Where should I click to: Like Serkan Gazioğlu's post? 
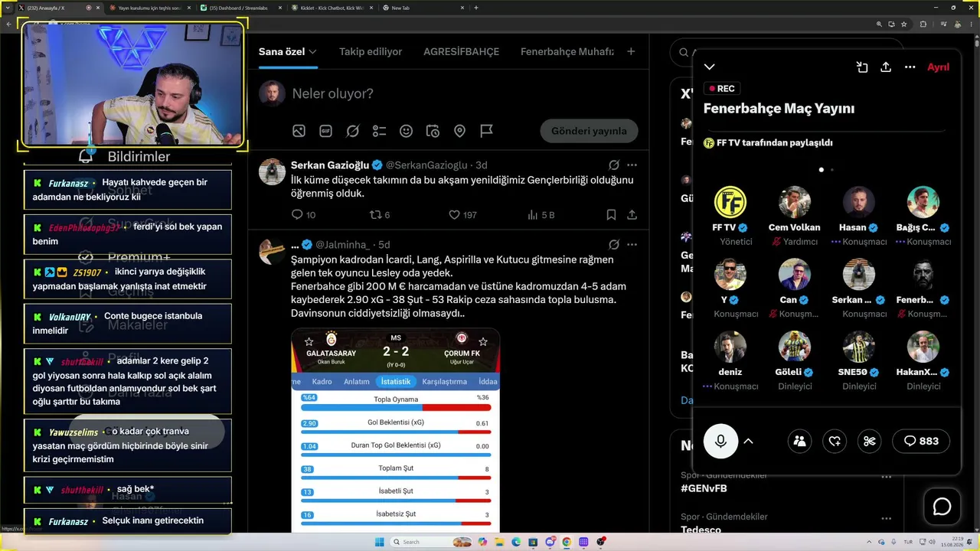point(454,215)
